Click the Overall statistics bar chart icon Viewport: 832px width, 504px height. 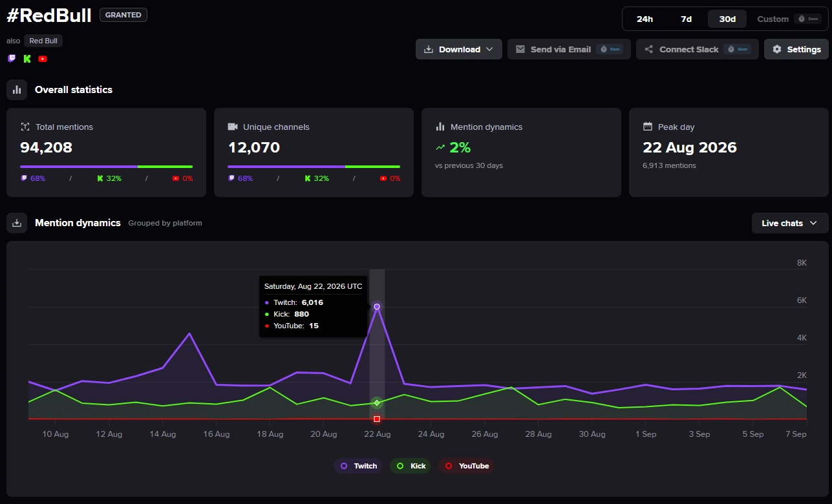[x=17, y=90]
